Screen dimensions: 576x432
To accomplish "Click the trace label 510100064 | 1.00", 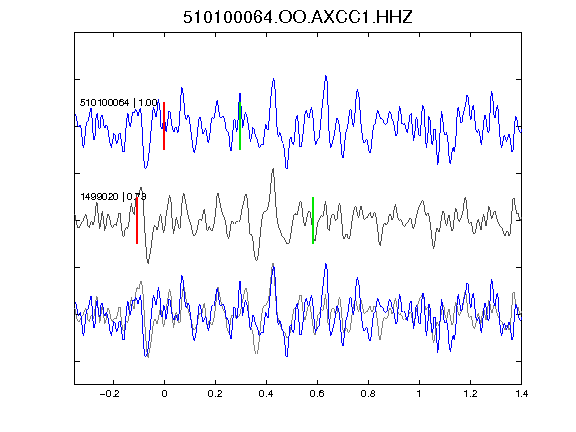I will 119,102.
